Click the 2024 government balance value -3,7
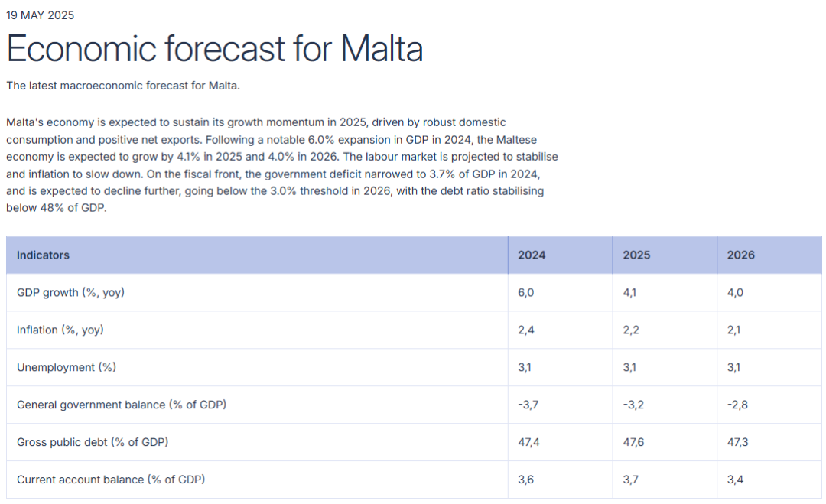 [x=528, y=405]
